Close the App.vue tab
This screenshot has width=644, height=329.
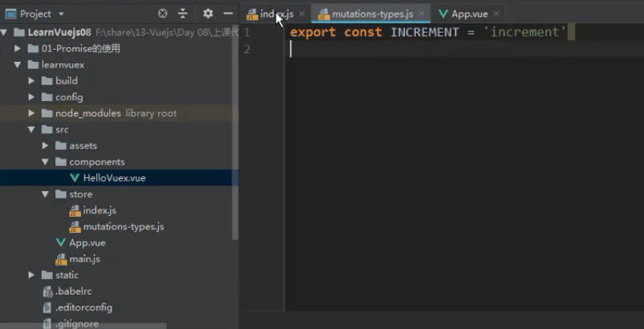[x=496, y=14]
